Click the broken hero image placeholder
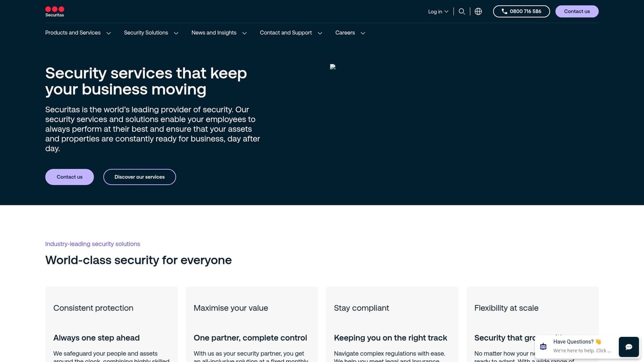 point(333,67)
